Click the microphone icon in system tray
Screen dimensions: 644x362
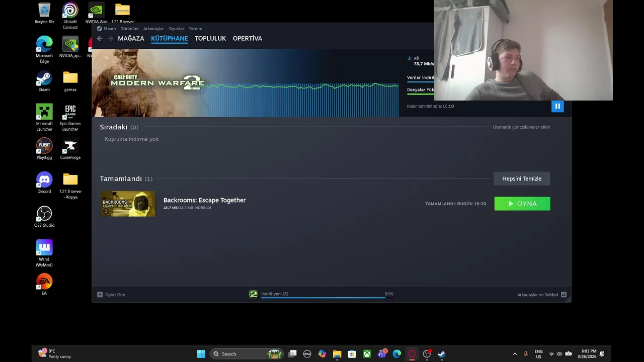(x=526, y=354)
